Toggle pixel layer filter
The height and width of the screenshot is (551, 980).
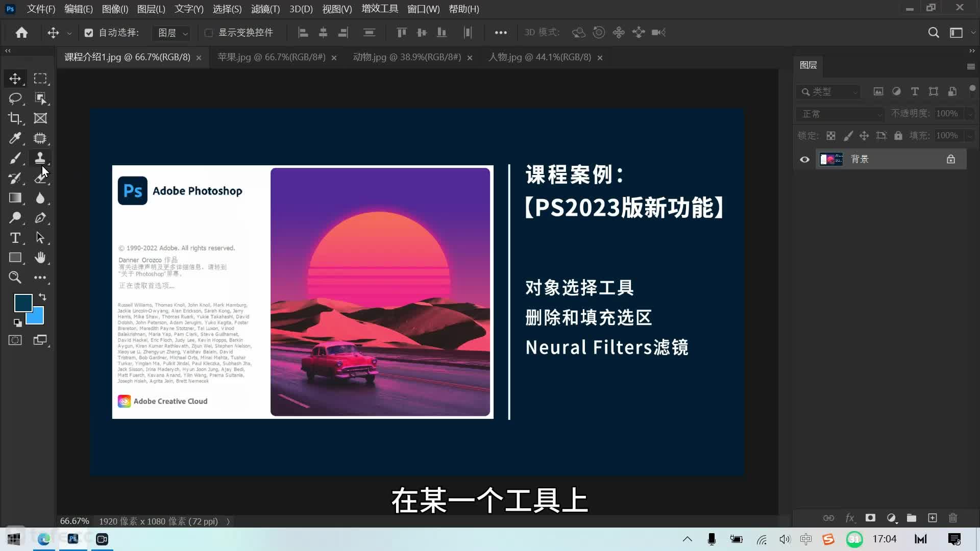[878, 91]
